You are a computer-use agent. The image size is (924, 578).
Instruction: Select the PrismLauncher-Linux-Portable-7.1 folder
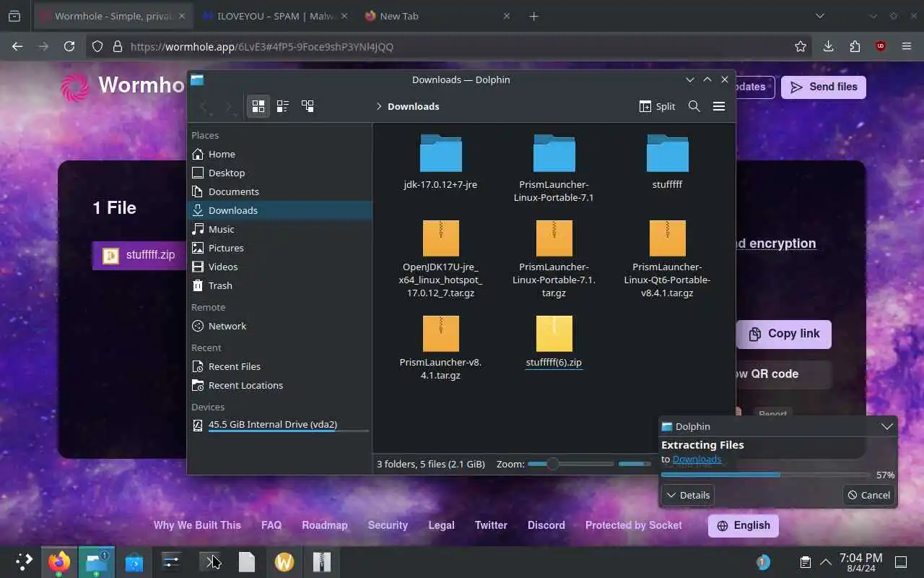(554, 169)
